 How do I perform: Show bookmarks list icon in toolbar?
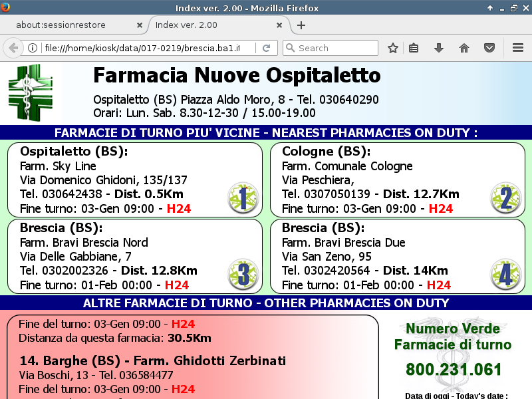(x=414, y=48)
